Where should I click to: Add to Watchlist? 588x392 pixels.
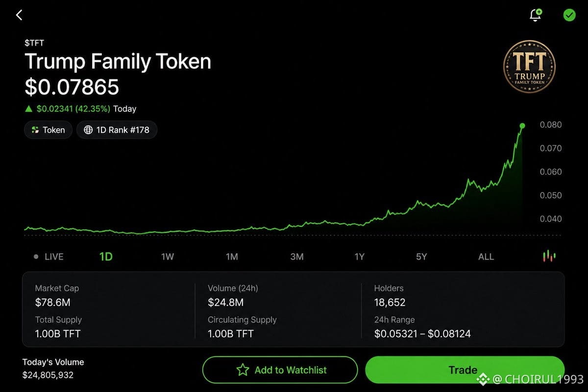tap(280, 370)
